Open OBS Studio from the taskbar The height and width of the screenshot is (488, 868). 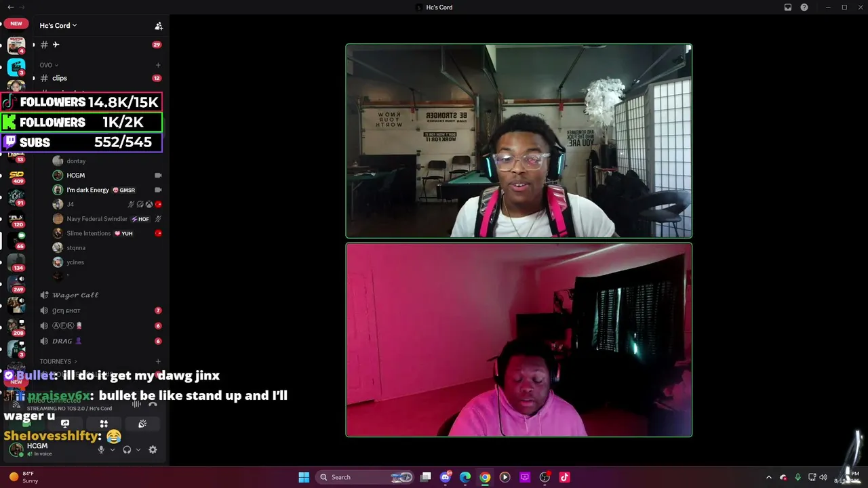545,477
